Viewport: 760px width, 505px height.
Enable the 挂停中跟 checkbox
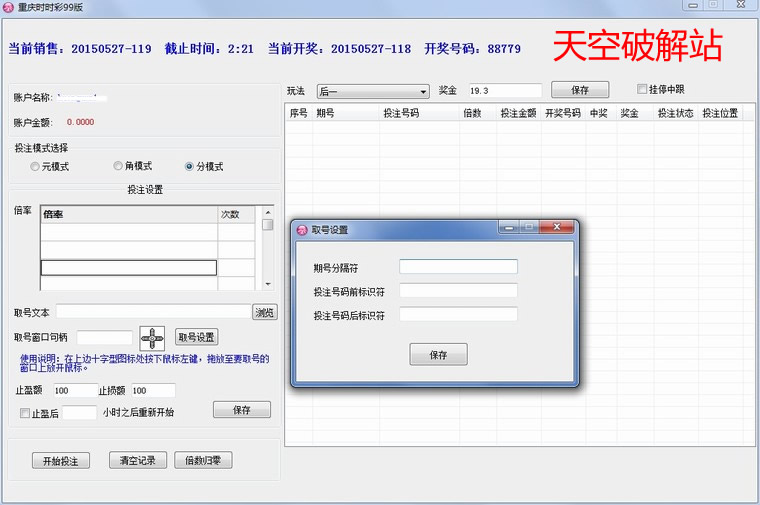tap(642, 89)
